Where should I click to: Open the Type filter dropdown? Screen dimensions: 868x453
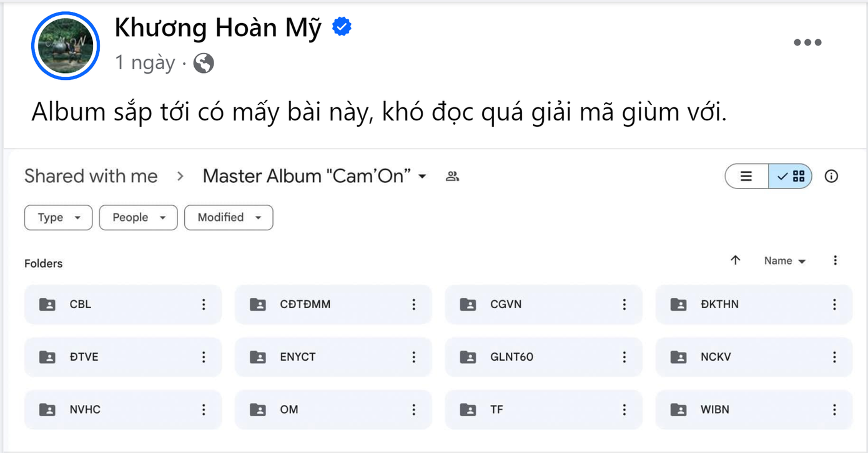(x=58, y=217)
